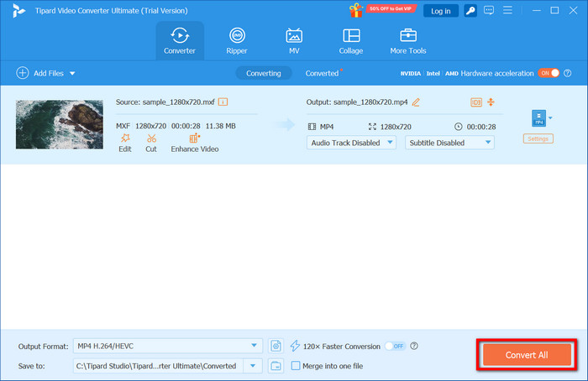
Task: Click the Tipard app logo
Action: [18, 10]
